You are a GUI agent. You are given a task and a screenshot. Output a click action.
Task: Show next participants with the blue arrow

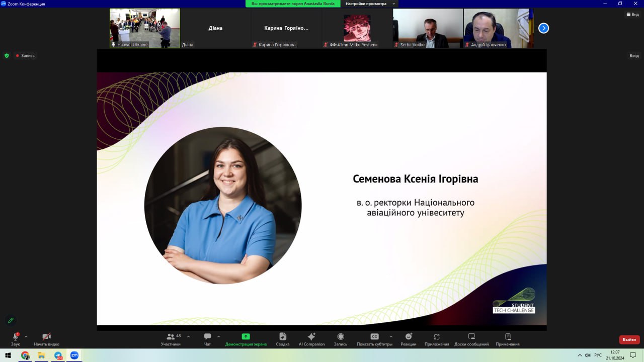[x=543, y=28]
